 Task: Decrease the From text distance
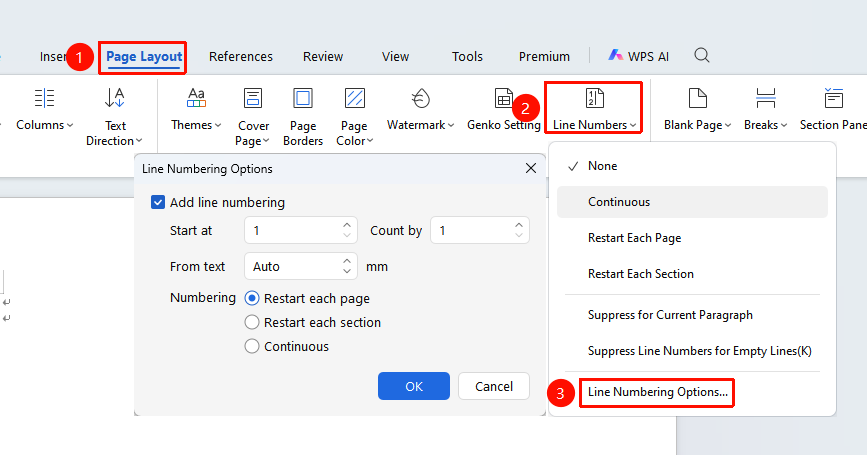click(347, 271)
